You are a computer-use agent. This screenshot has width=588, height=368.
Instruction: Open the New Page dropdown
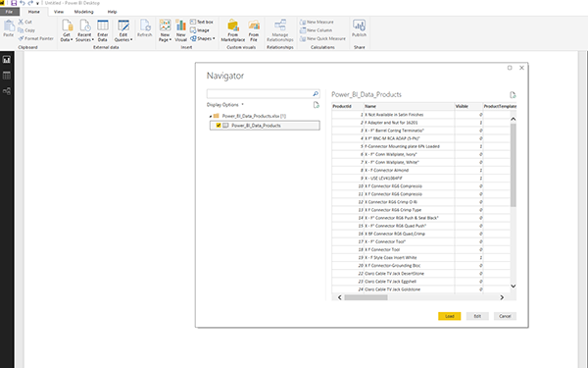point(165,30)
